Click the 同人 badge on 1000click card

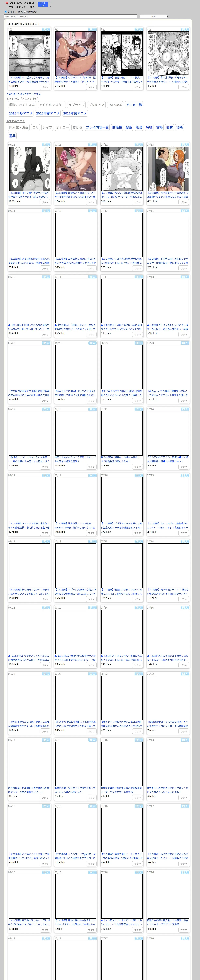point(46,145)
